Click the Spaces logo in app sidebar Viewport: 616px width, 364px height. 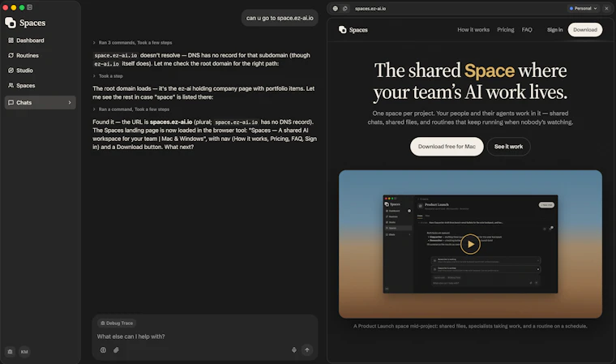coord(25,23)
